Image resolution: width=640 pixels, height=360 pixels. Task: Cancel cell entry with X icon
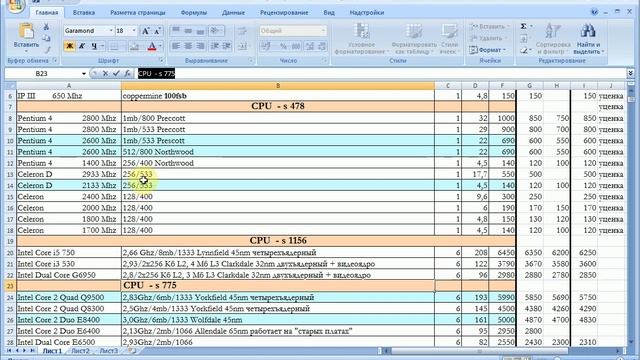click(x=105, y=73)
